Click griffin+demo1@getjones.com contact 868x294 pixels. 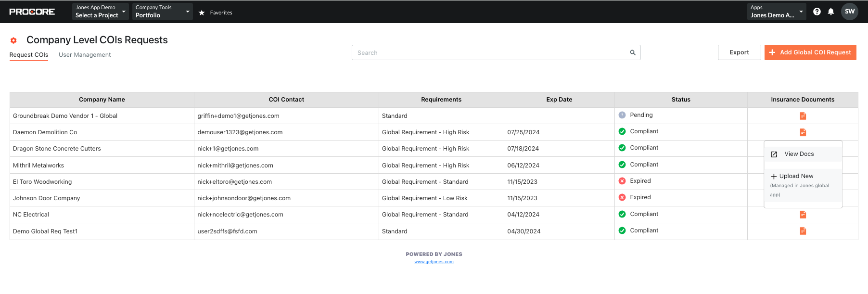238,116
